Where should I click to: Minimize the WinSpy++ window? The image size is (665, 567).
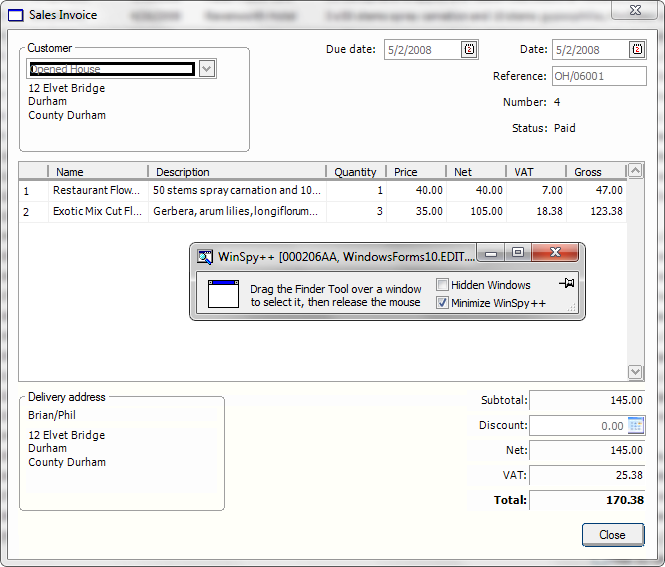pos(492,254)
